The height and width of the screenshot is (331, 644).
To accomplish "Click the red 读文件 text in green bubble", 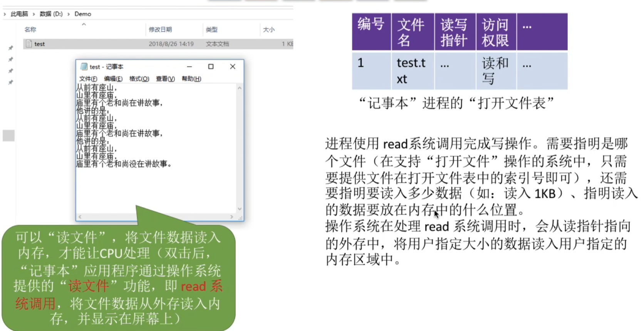I will tap(89, 286).
